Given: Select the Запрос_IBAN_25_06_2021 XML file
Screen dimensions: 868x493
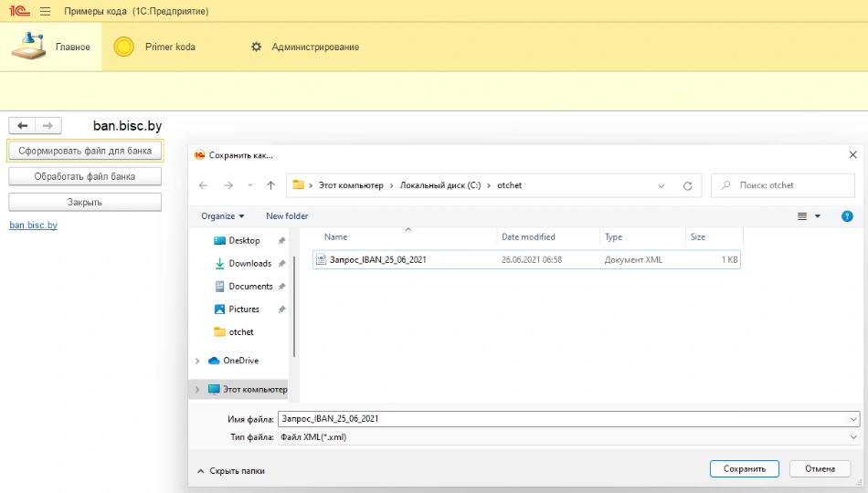Looking at the screenshot, I should [x=377, y=259].
